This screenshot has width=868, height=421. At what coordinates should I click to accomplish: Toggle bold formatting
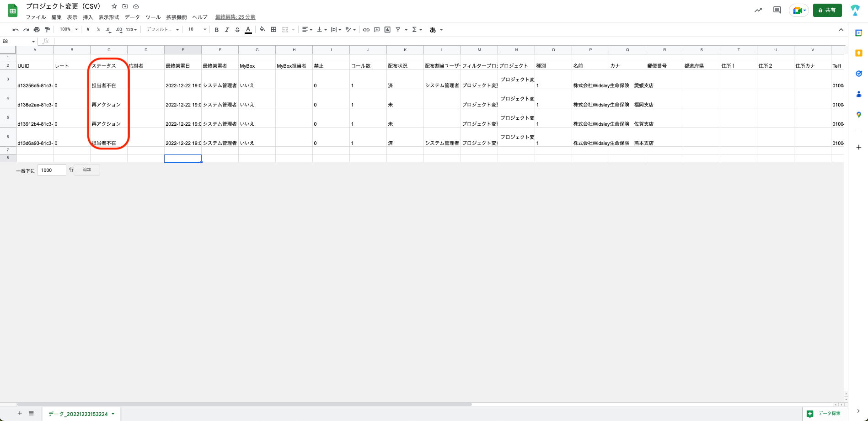pos(216,30)
